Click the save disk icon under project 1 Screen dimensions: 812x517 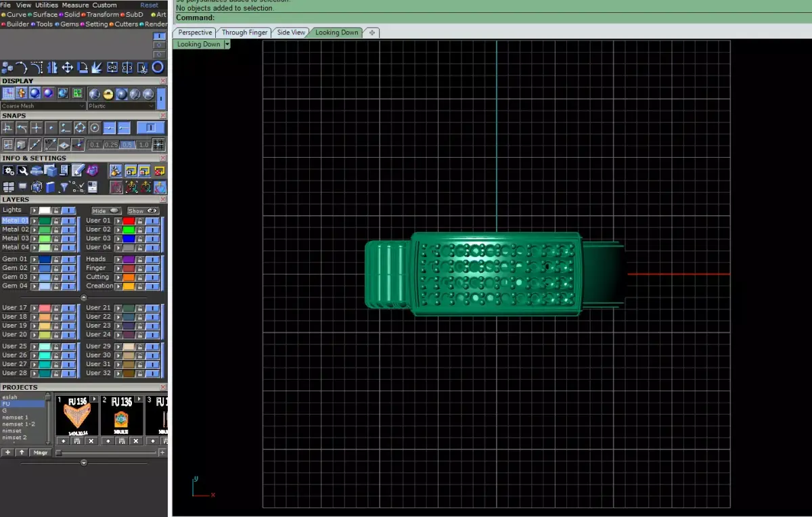pos(77,441)
